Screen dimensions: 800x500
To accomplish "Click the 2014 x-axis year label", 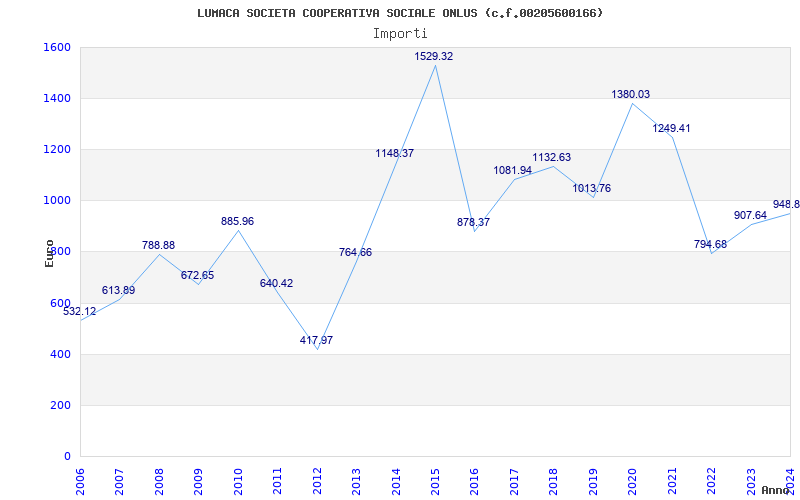I will (x=396, y=481).
